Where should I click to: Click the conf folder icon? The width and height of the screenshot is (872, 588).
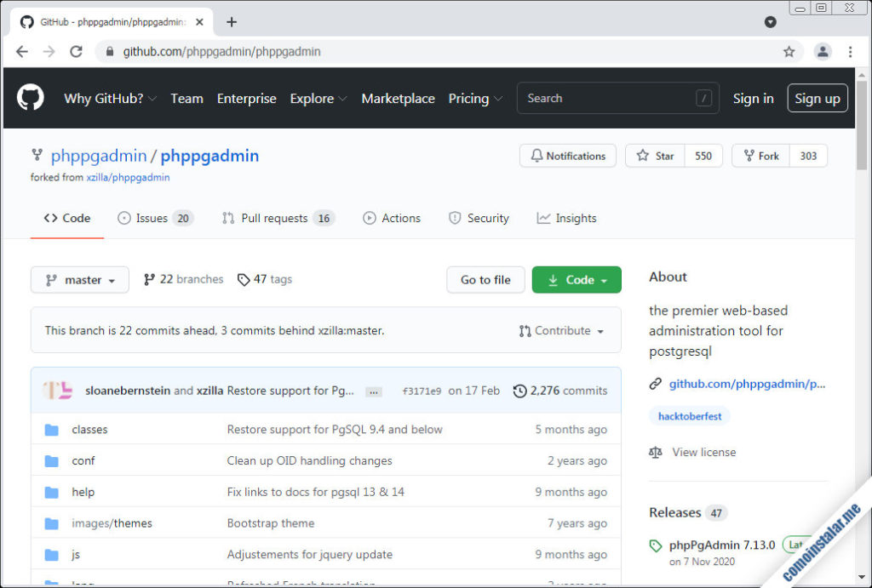tap(52, 460)
